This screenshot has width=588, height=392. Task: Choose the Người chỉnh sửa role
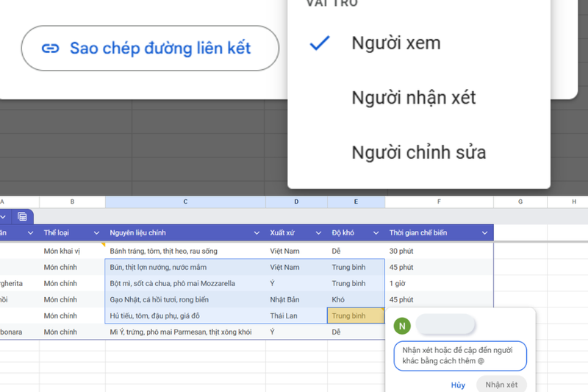tap(419, 152)
